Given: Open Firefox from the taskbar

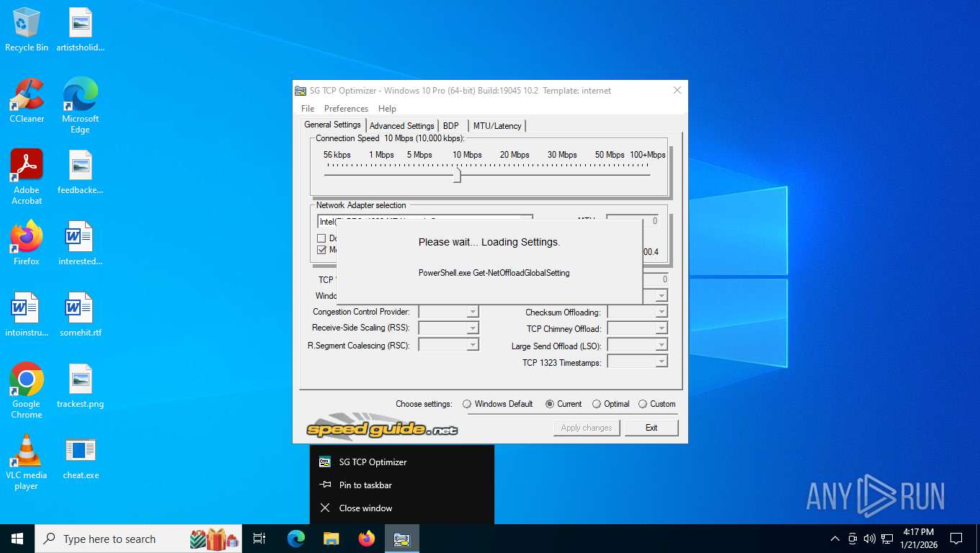Looking at the screenshot, I should click(x=367, y=539).
